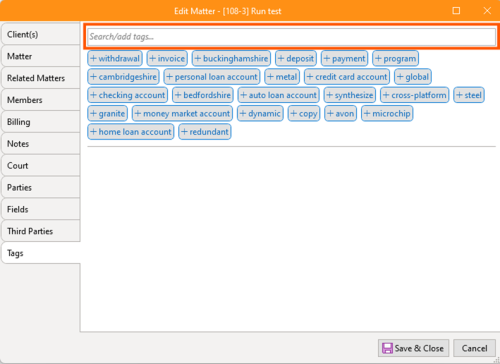
Task: Select the Billing tab
Action: click(41, 122)
